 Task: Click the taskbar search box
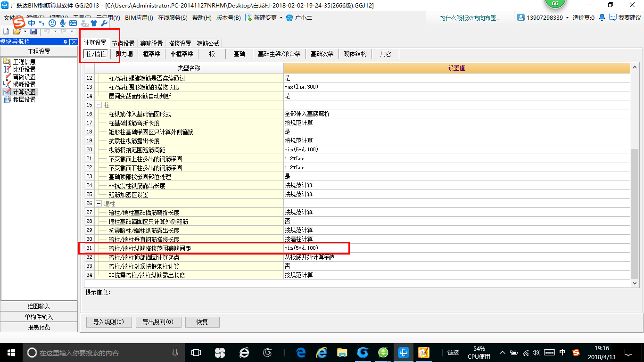103,352
